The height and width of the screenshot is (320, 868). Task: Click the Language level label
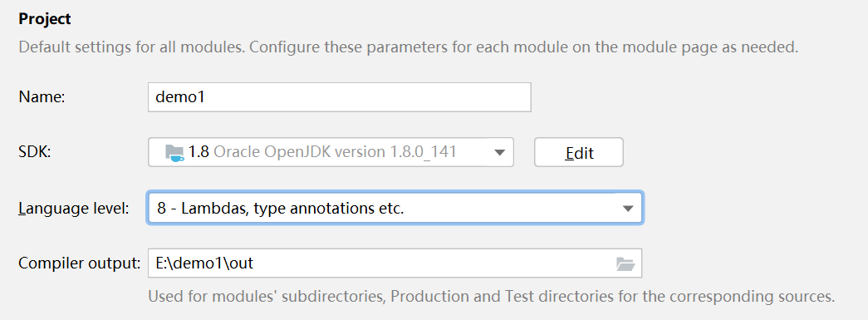click(74, 209)
